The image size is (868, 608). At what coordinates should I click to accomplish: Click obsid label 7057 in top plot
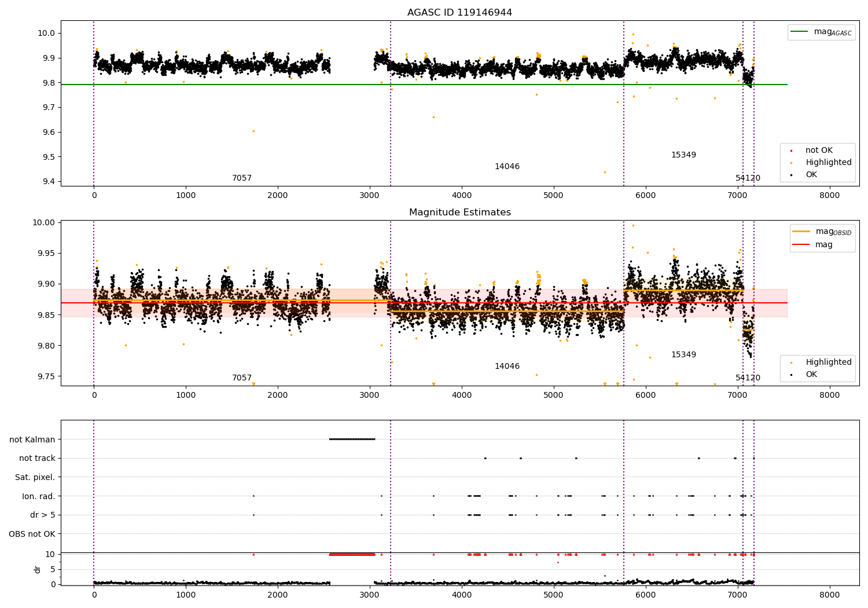click(x=242, y=178)
